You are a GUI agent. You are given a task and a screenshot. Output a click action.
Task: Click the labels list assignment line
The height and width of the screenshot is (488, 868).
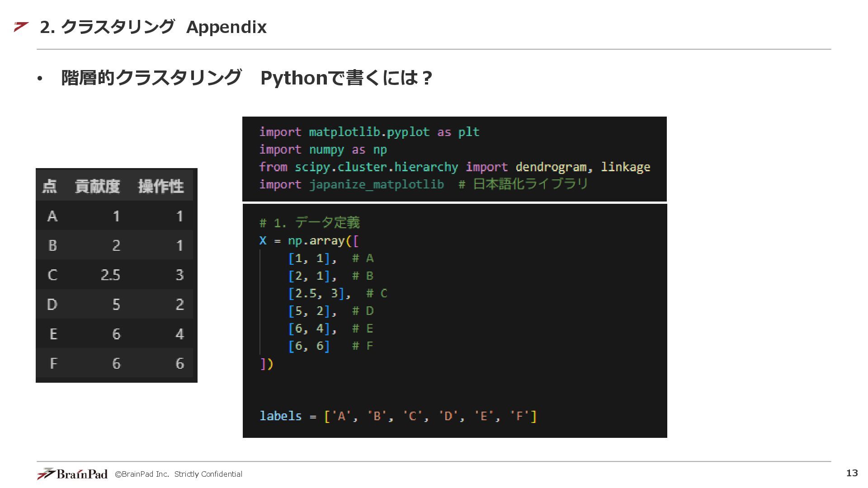pyautogui.click(x=398, y=416)
